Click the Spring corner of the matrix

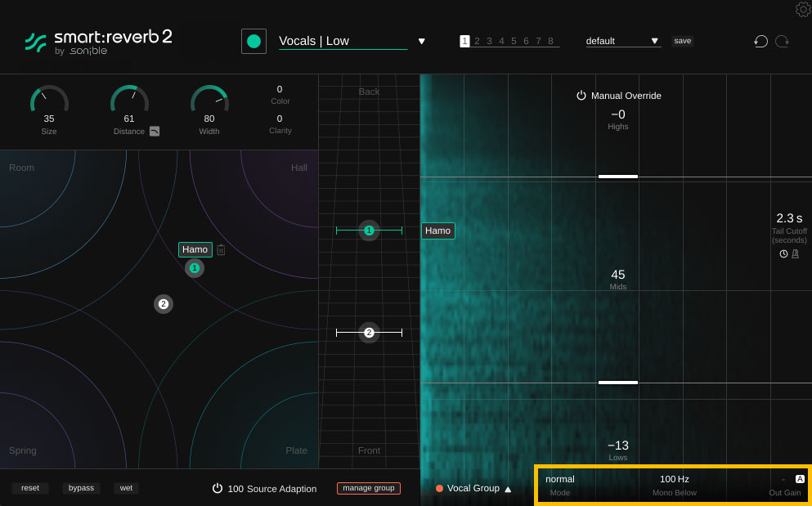click(x=23, y=450)
